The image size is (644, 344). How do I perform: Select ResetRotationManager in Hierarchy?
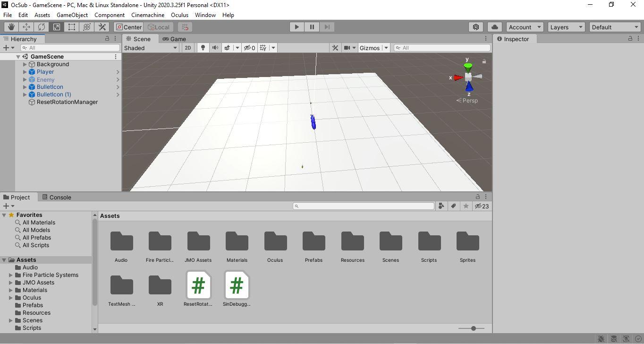[67, 102]
